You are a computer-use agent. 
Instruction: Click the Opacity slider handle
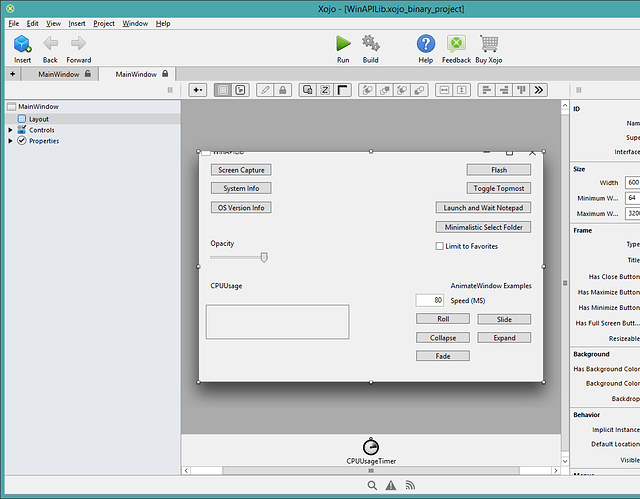[264, 257]
